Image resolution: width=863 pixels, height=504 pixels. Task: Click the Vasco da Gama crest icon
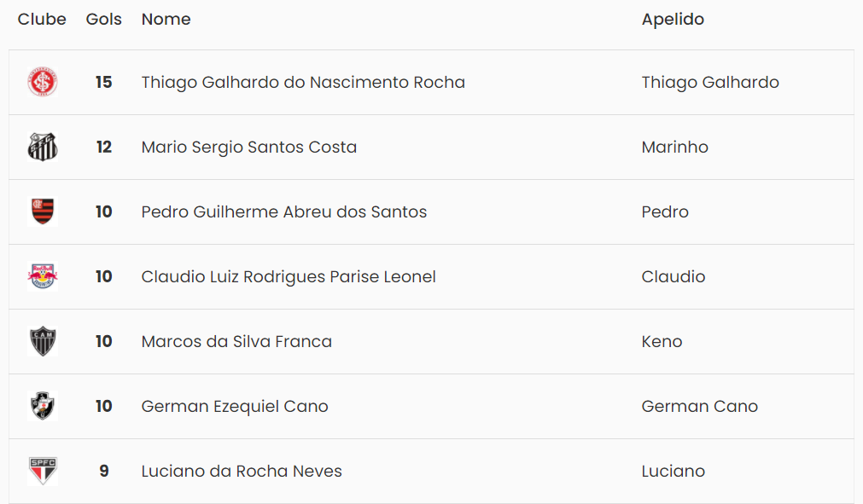pos(42,406)
